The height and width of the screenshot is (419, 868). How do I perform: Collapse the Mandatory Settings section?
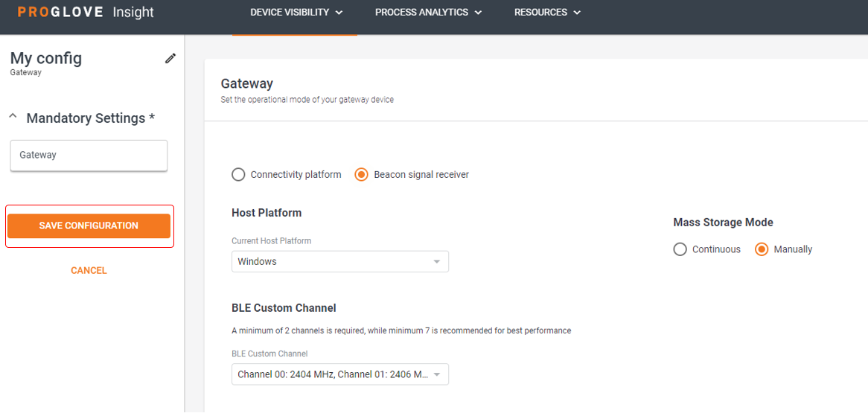click(14, 117)
